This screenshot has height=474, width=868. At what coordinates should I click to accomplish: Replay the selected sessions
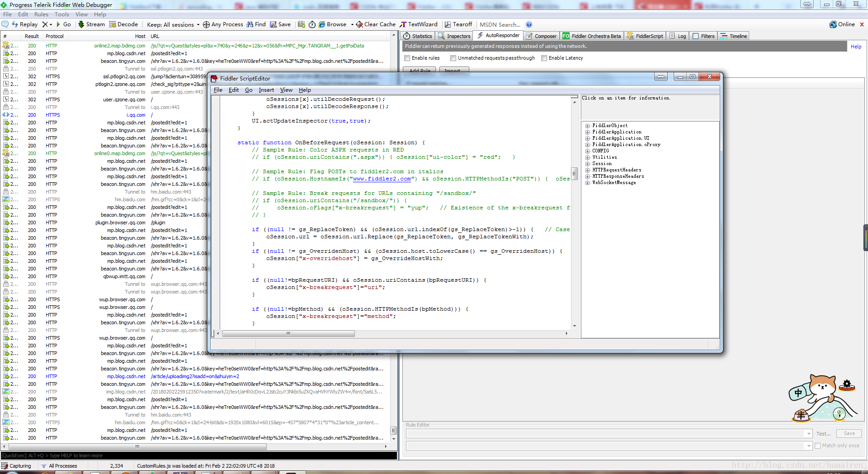(25, 24)
